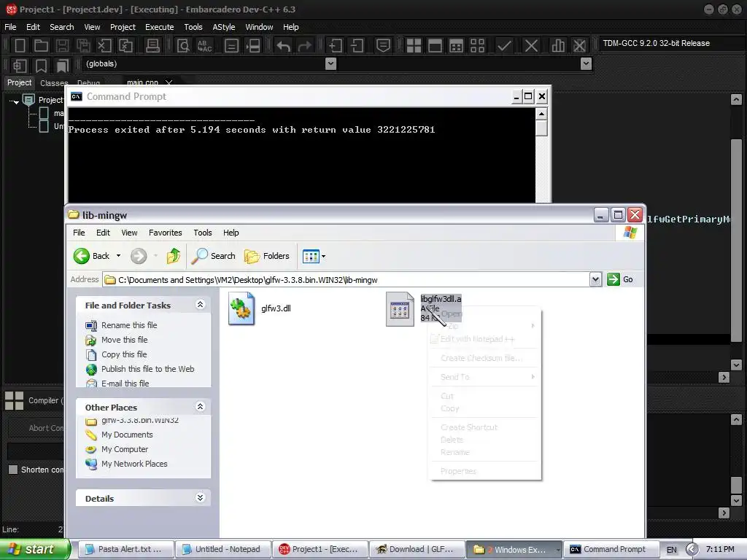Click the Folders button in Explorer toolbar

coord(267,256)
